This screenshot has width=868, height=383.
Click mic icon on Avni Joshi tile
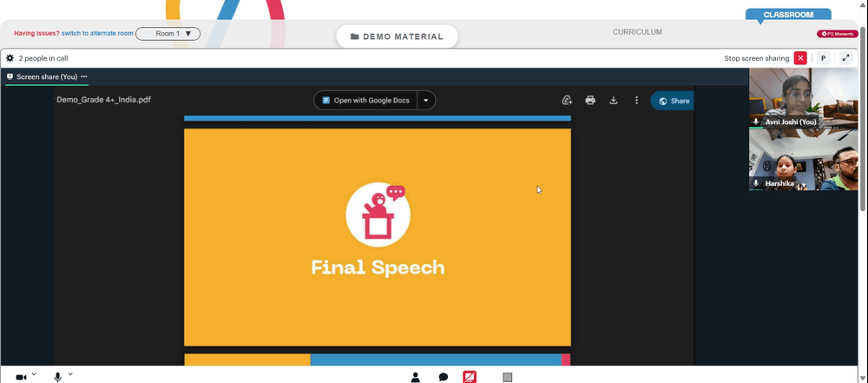tap(756, 122)
